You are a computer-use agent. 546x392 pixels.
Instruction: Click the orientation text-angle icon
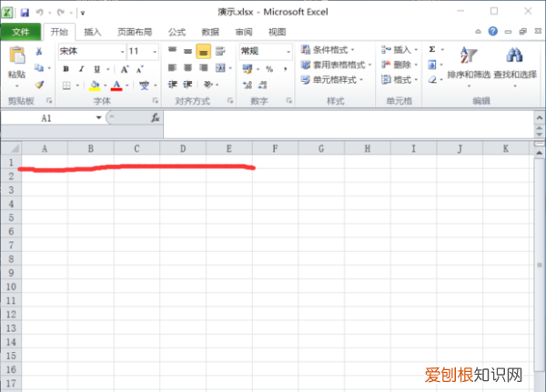(208, 85)
